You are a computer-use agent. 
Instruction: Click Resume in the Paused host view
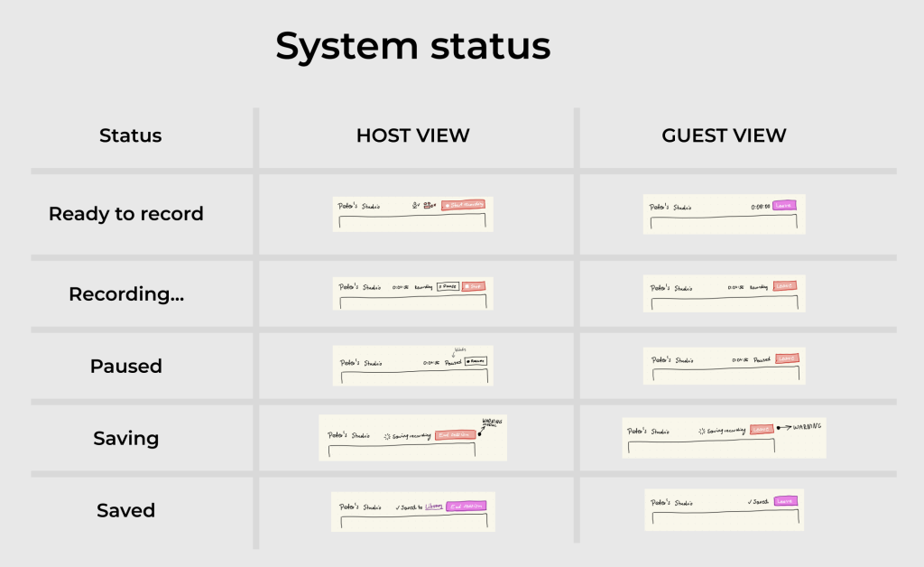[x=476, y=361]
